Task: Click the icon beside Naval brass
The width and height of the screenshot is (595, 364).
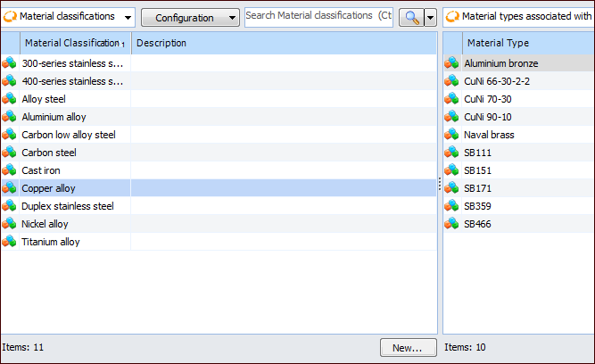Action: (x=451, y=135)
